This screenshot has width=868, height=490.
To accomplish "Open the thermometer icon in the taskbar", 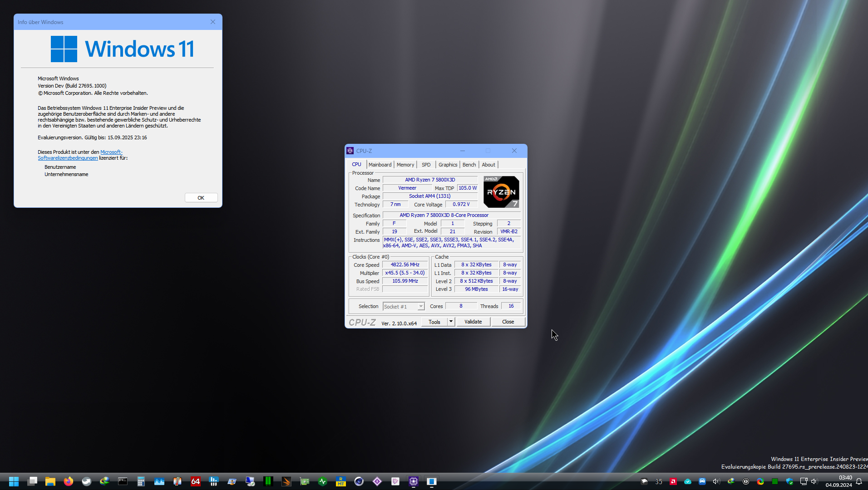I will coord(178,481).
